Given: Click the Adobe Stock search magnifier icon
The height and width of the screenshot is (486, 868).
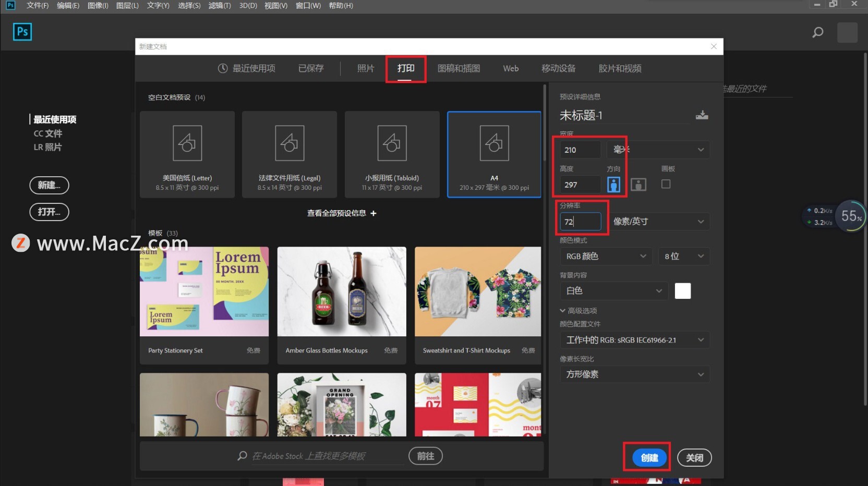Looking at the screenshot, I should click(x=242, y=456).
